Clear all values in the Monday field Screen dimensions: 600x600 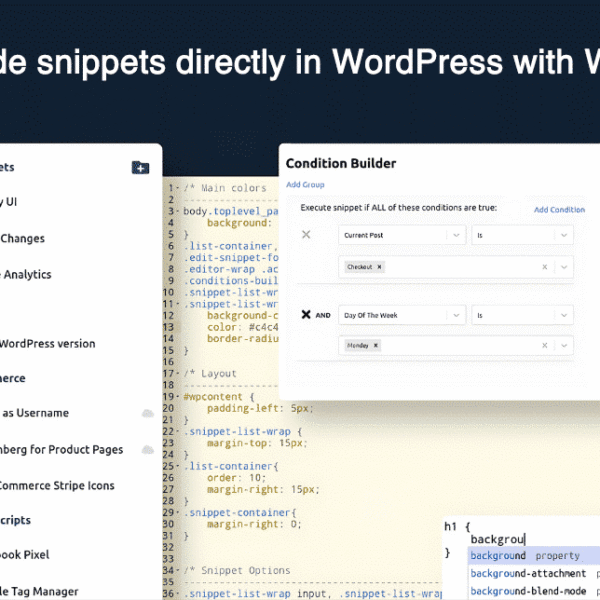(x=545, y=346)
